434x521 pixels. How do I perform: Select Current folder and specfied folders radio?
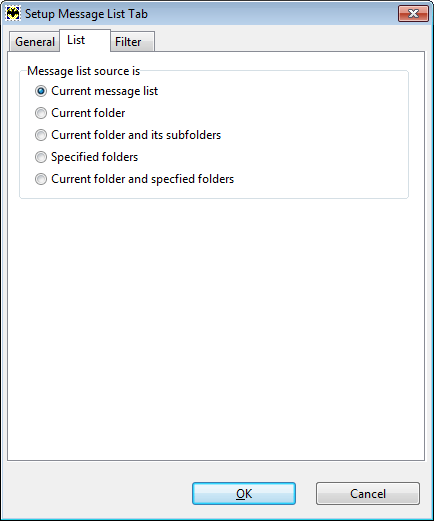(41, 179)
